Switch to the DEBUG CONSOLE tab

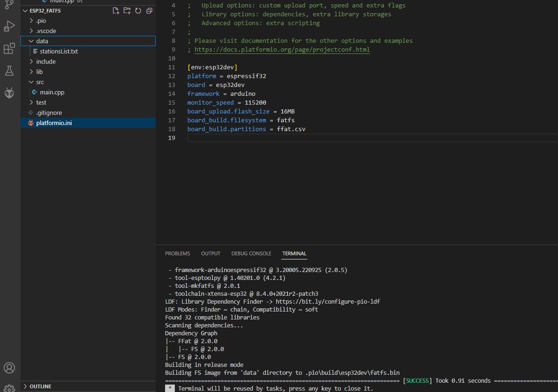tap(251, 253)
